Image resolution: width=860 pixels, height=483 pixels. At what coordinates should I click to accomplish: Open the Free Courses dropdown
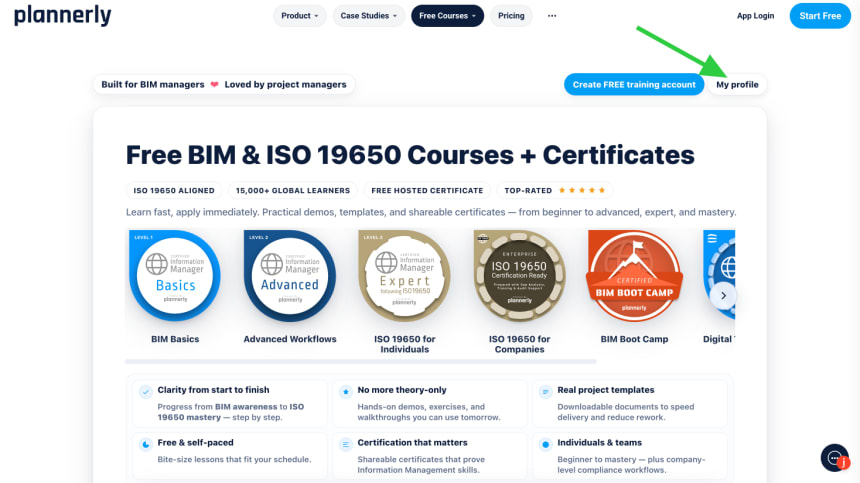pyautogui.click(x=448, y=16)
